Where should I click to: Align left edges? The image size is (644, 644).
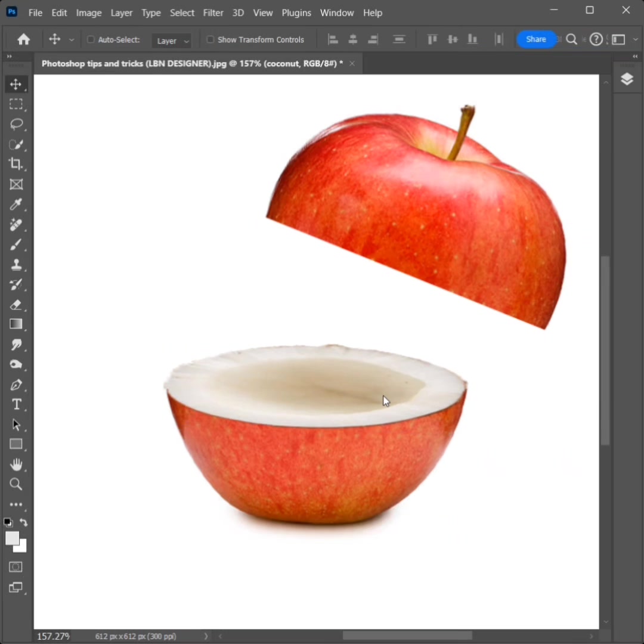pyautogui.click(x=333, y=39)
